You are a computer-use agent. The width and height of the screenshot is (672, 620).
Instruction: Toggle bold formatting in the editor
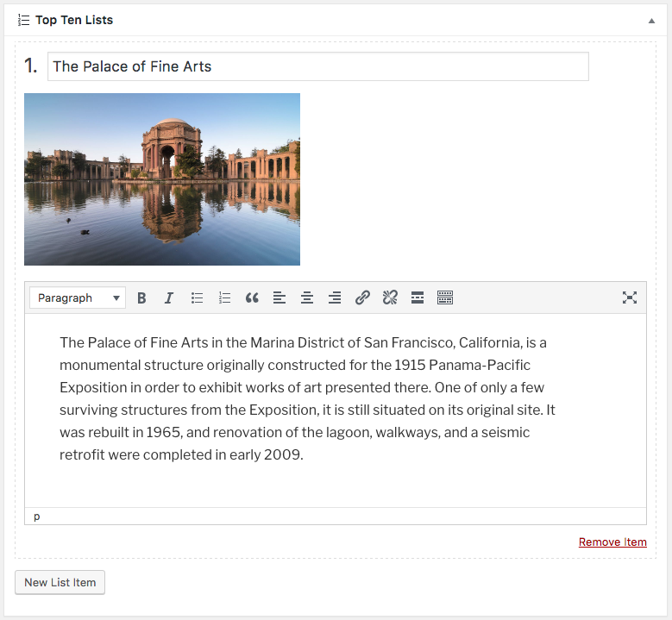coord(141,297)
